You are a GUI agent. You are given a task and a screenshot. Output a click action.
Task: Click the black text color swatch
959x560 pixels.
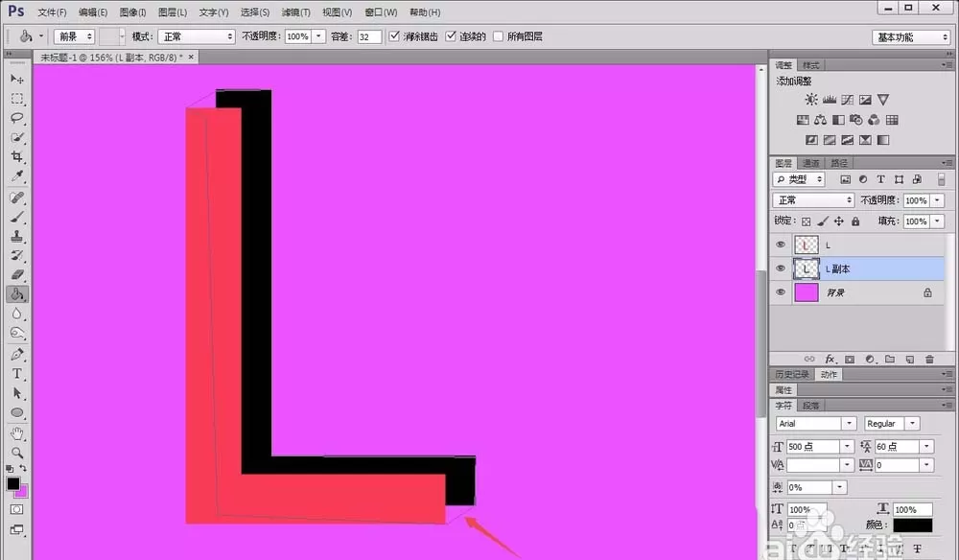coord(913,525)
